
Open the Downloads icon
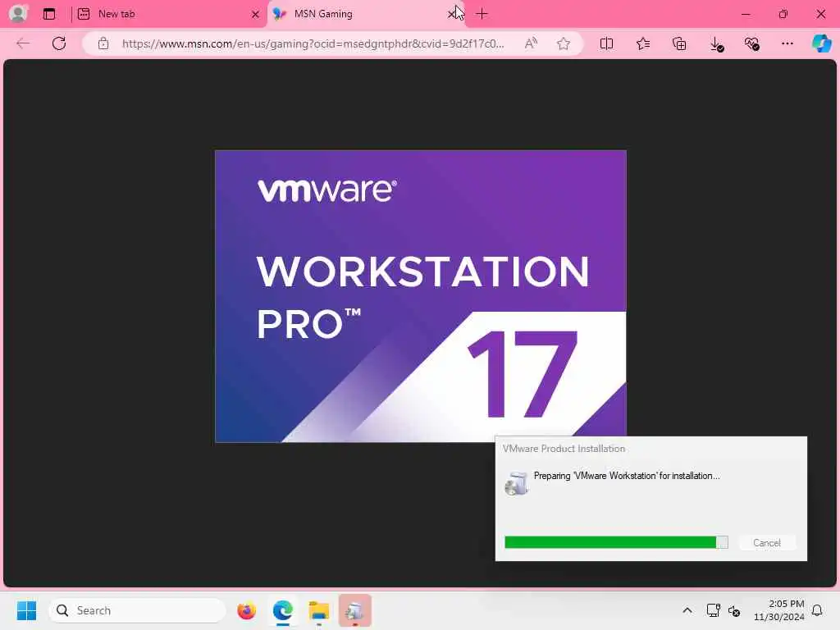716,44
